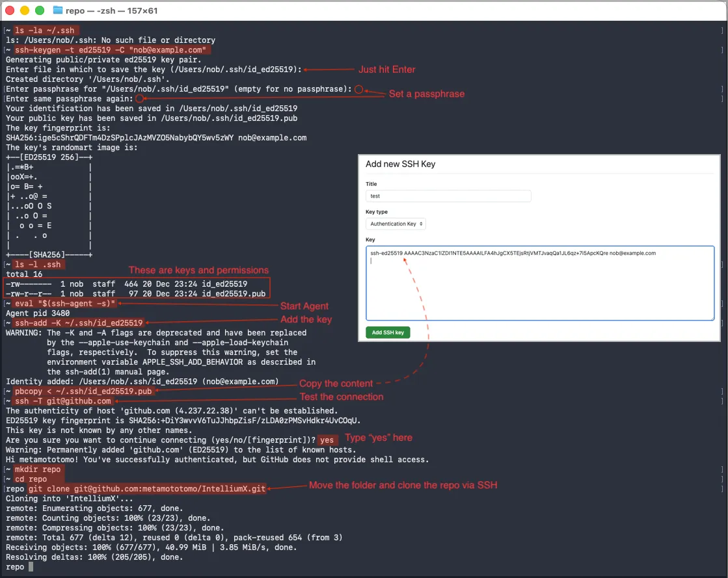Click the circle after the first passphrase prompt
Image resolution: width=728 pixels, height=578 pixels.
tap(358, 89)
